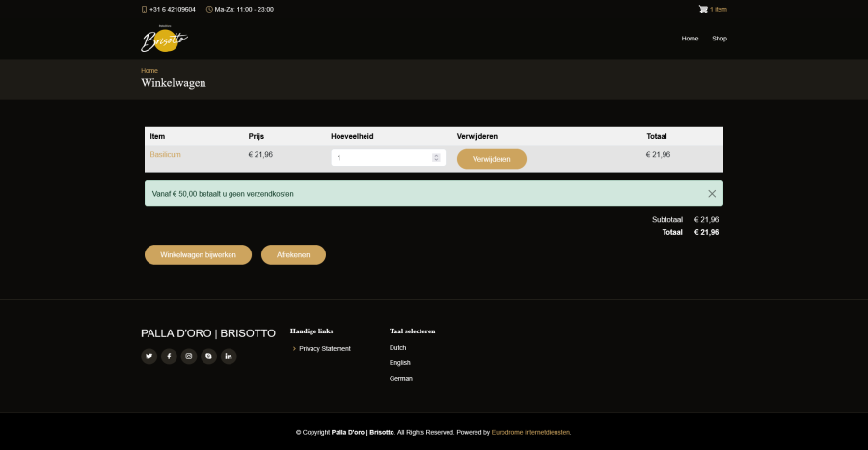Click the Home breadcrumb link

(x=149, y=70)
